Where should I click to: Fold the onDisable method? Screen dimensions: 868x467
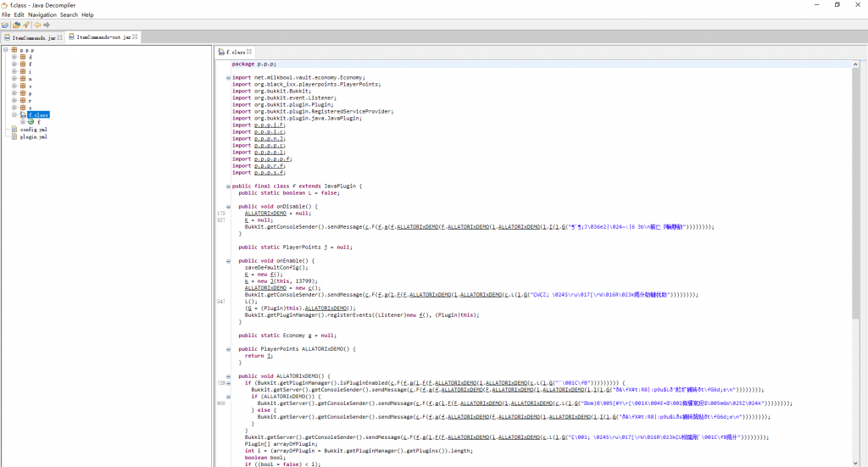[x=228, y=207]
